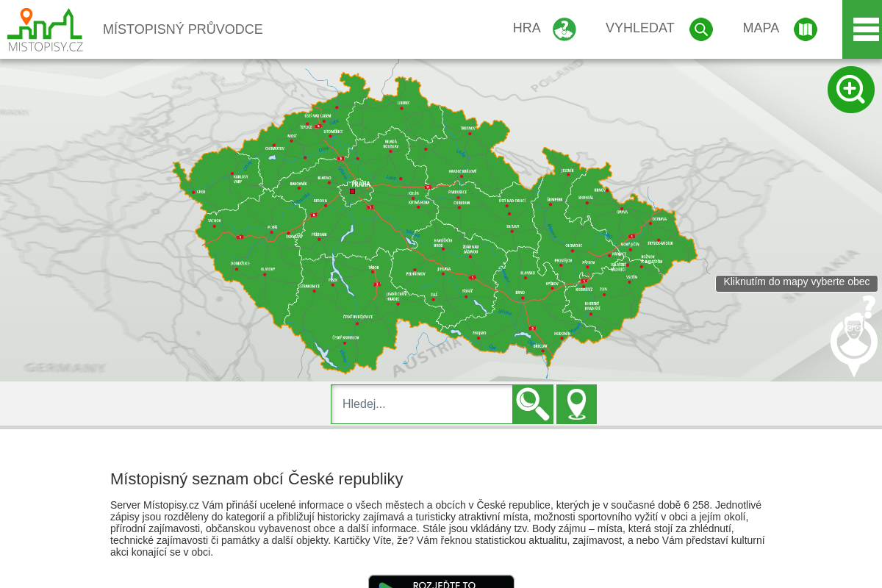Select the VYHLEDAT navigation item
The width and height of the screenshot is (882, 588).
[639, 28]
